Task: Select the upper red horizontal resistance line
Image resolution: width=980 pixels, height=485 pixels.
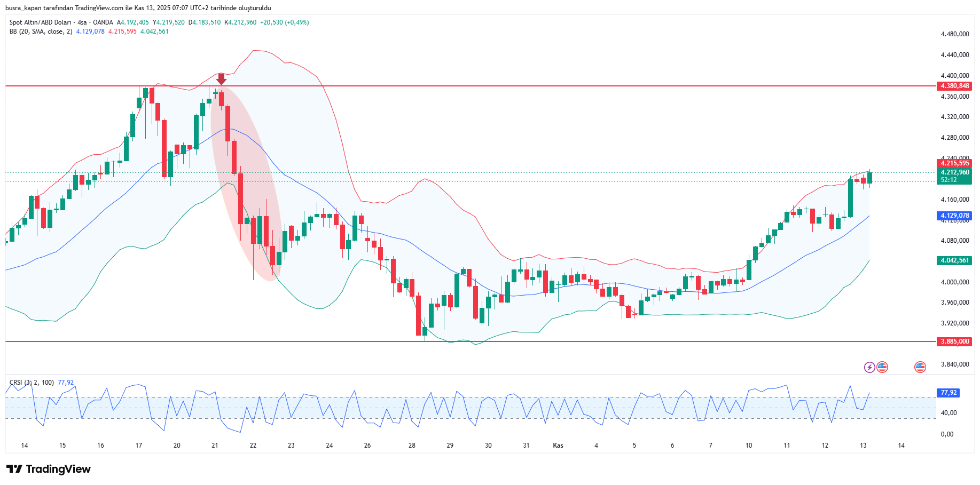Action: (x=481, y=86)
